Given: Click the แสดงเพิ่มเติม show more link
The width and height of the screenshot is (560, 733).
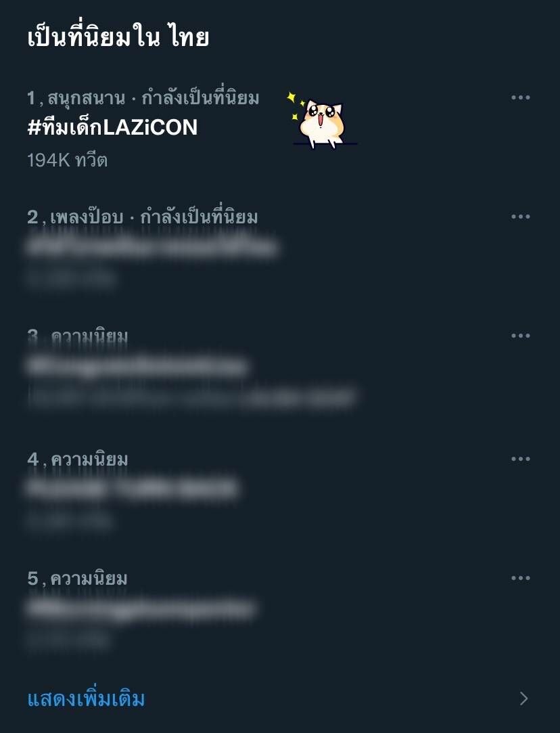Looking at the screenshot, I should pyautogui.click(x=86, y=698).
